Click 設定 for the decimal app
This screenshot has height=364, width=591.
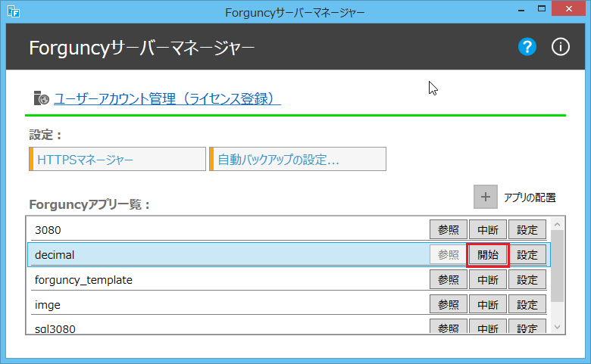point(527,255)
